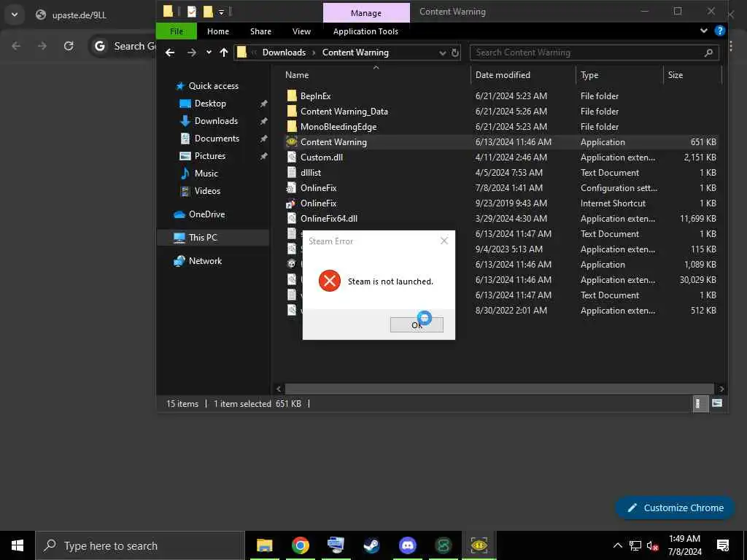This screenshot has width=747, height=560.
Task: Sort files by Type column
Action: (x=589, y=75)
